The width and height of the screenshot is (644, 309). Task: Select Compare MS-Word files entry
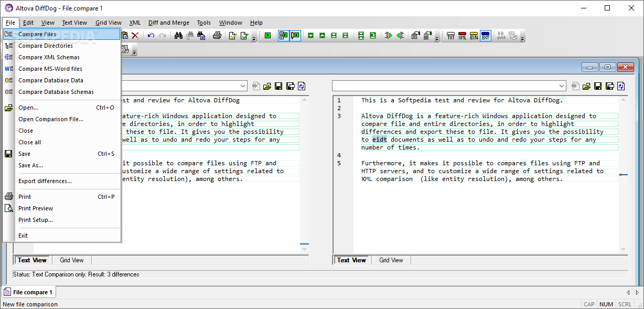tap(62, 69)
